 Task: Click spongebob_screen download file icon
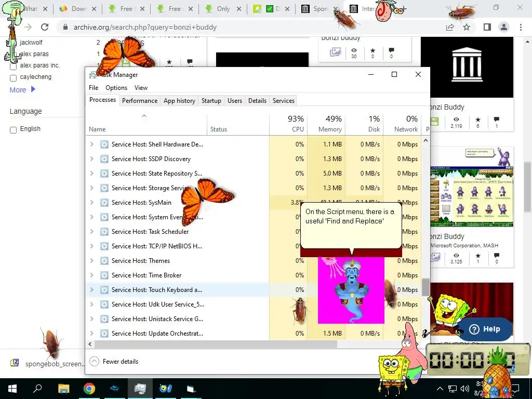15,363
